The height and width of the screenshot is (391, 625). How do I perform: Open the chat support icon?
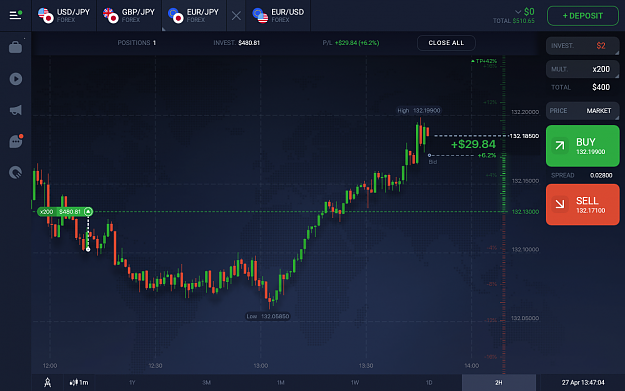16,141
